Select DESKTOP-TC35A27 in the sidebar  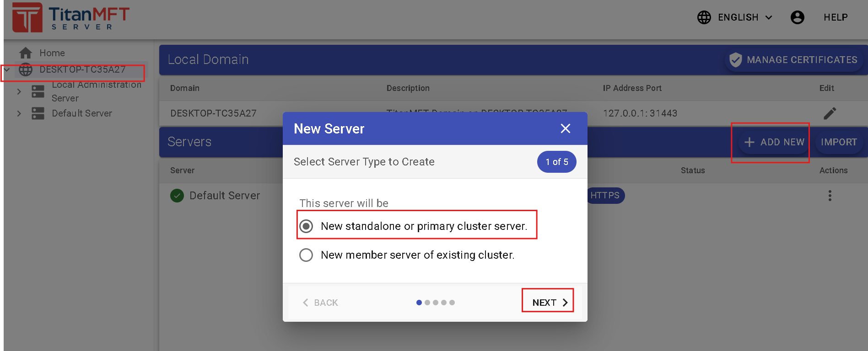tap(82, 70)
